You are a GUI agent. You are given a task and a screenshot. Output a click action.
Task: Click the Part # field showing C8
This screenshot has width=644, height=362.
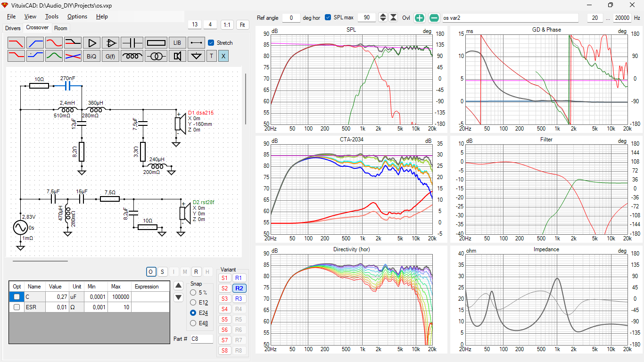(x=202, y=339)
